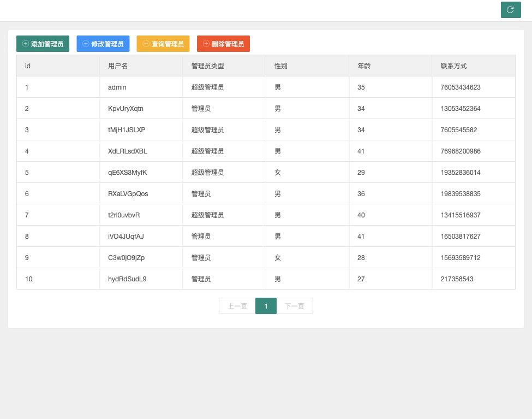The image size is (532, 419).
Task: Click phone number 15693589712
Action: pyautogui.click(x=461, y=258)
